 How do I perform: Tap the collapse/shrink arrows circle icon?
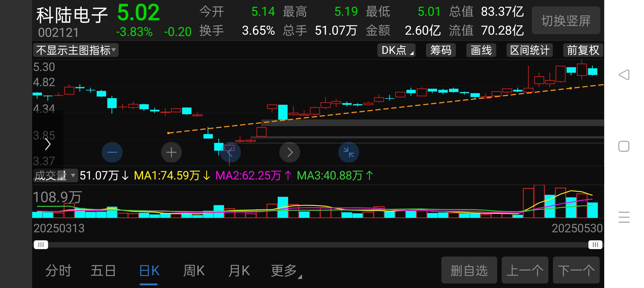pyautogui.click(x=349, y=152)
